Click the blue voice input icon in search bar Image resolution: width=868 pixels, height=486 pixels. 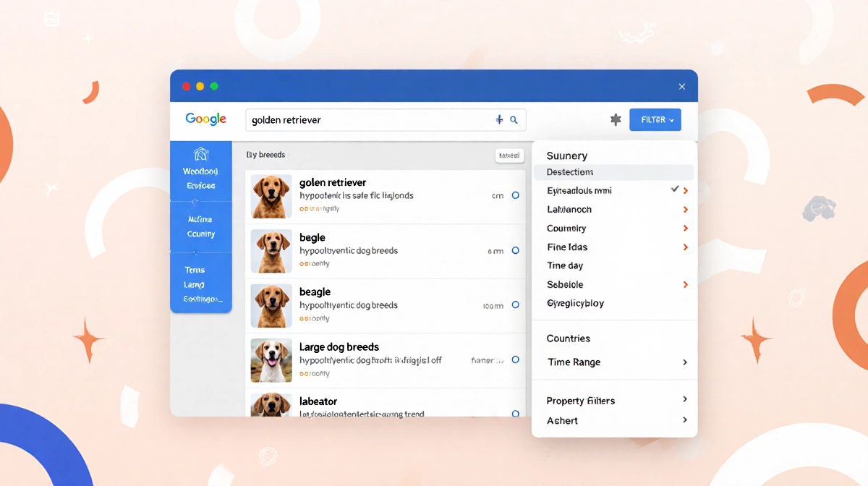click(498, 119)
